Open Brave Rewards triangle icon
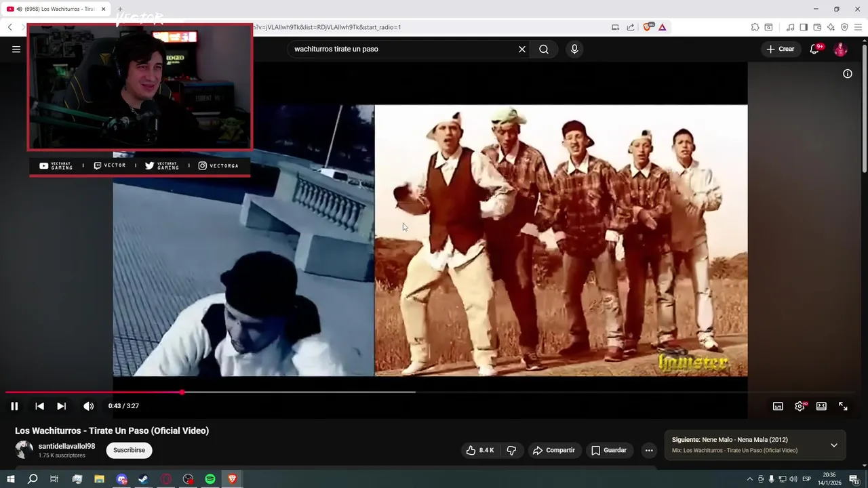This screenshot has width=868, height=488. point(662,27)
